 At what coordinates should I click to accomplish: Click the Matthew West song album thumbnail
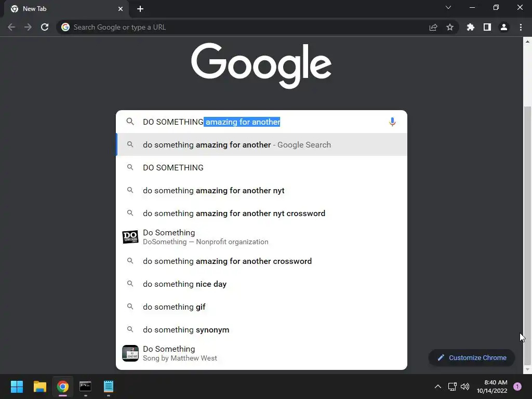point(130,353)
